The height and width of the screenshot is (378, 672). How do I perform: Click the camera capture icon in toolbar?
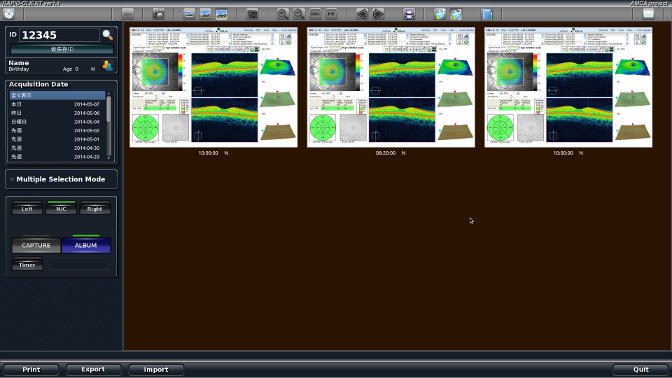pyautogui.click(x=159, y=14)
